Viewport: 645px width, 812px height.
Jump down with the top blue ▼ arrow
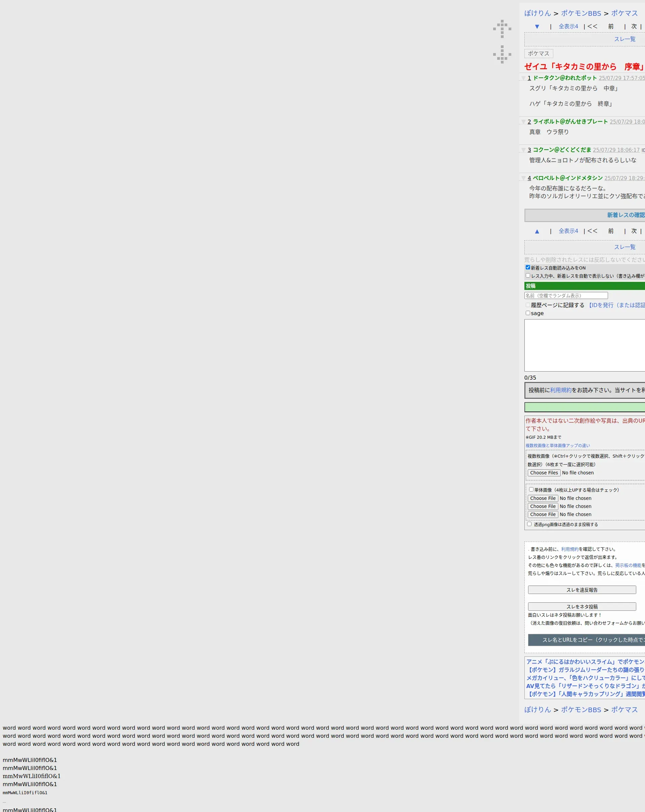537,26
